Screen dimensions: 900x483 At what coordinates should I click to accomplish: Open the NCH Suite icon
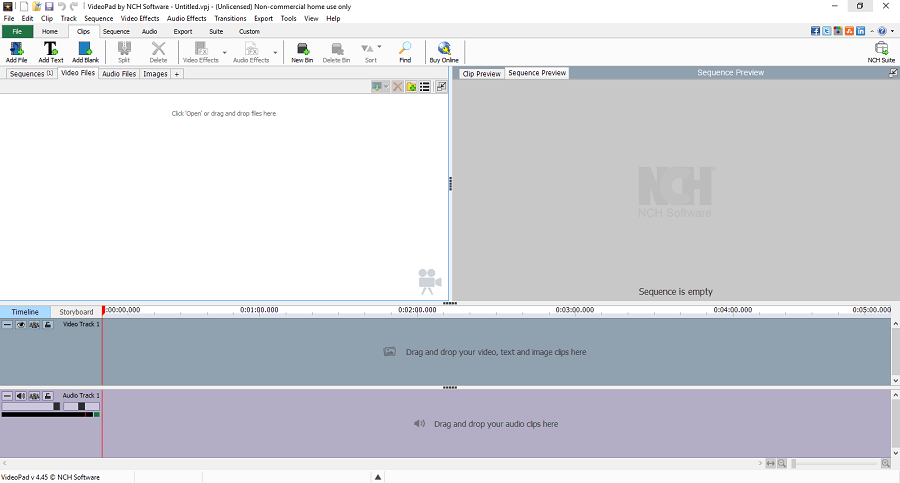click(881, 52)
